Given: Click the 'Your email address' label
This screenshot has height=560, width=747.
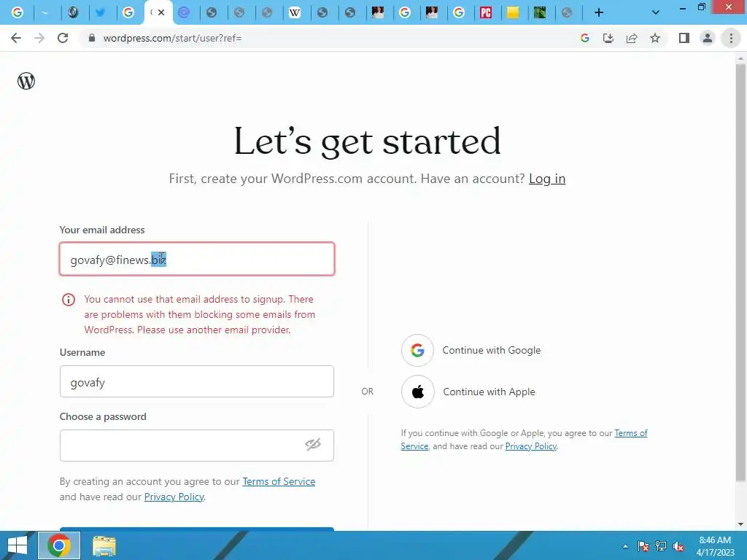Looking at the screenshot, I should tap(102, 230).
